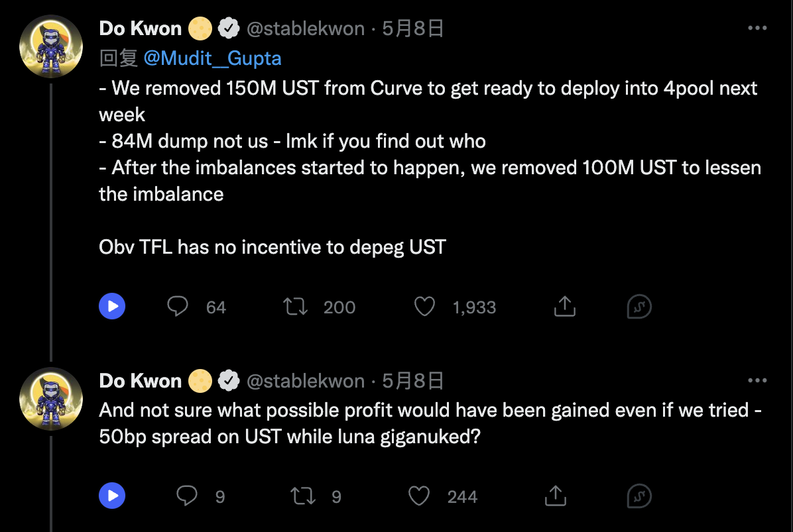793x532 pixels.
Task: Retweet the post with 9 retweets
Action: [x=303, y=496]
